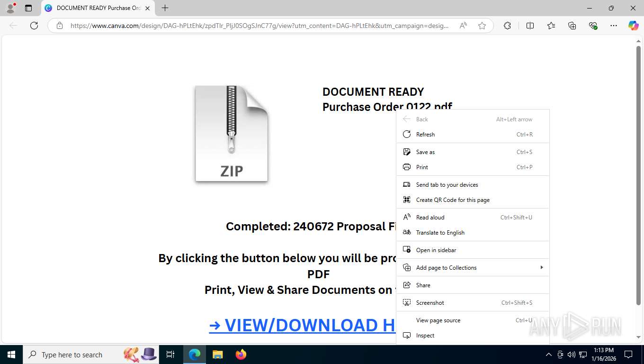Screen dimensions: 644x364
Task: Open the Edge profile icon
Action: pyautogui.click(x=10, y=8)
